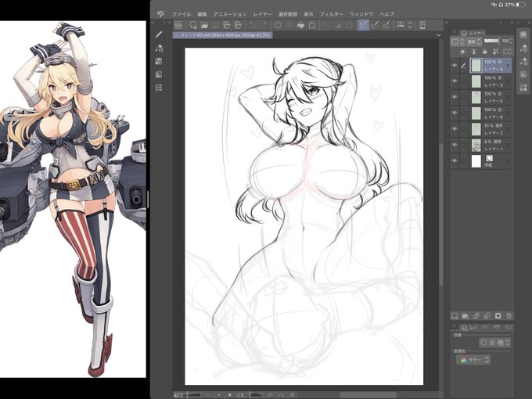The width and height of the screenshot is (532, 399).
Task: Open the palette color dropdown in Layer panel
Action: point(457,41)
